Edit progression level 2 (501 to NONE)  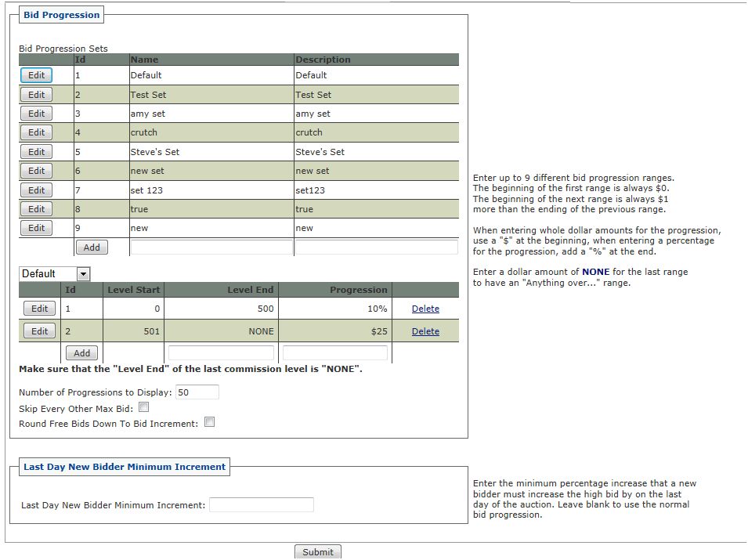[40, 331]
